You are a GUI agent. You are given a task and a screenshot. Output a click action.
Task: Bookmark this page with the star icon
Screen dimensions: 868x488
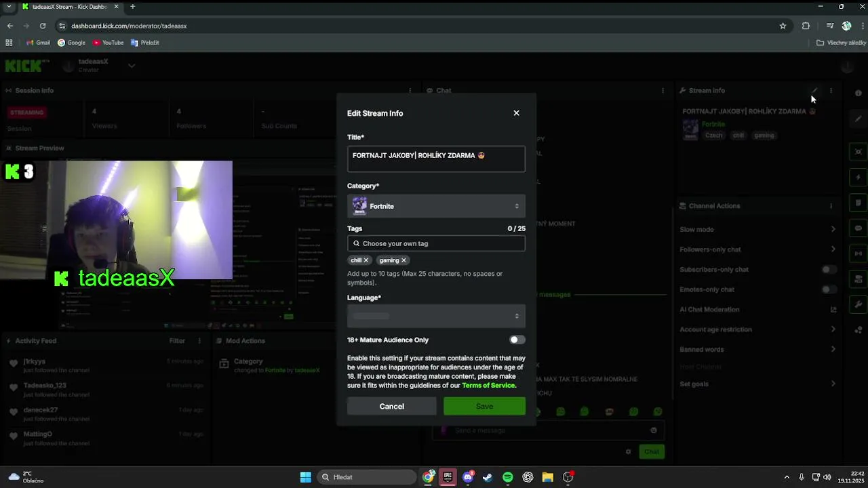point(783,26)
